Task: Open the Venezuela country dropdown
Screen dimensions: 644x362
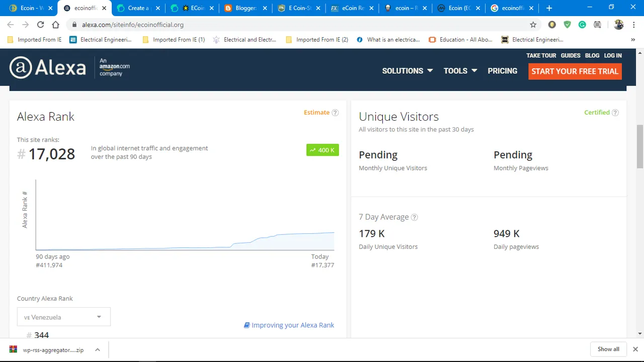Action: coord(64,317)
